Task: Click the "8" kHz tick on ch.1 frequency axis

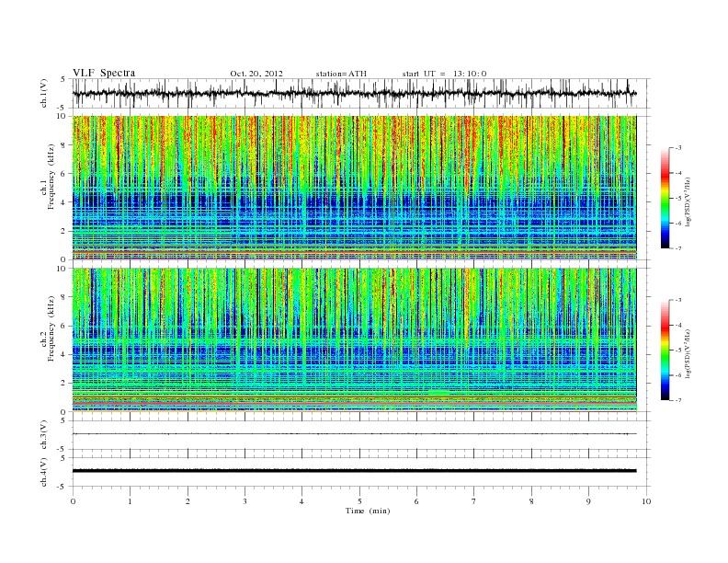Action: point(64,145)
